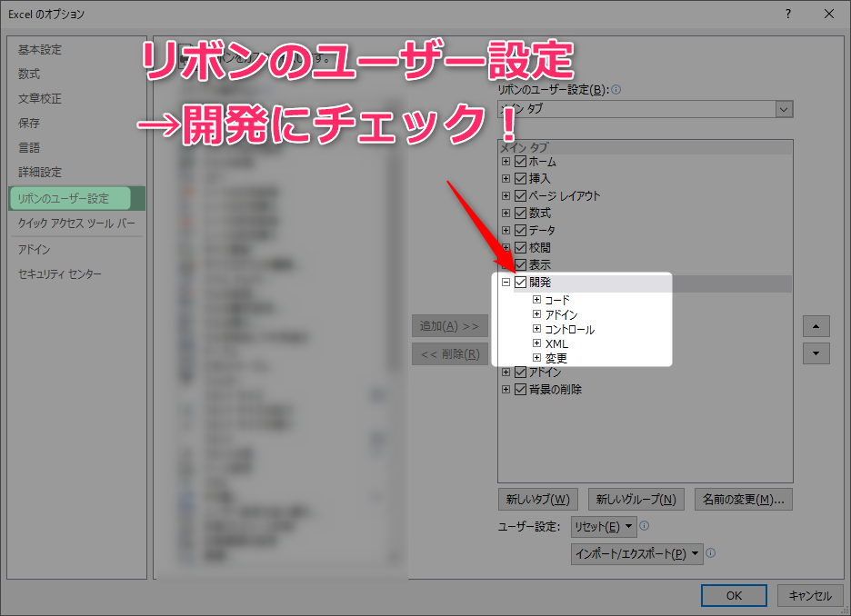
Task: Click 名前の変更(M)... button
Action: [x=743, y=500]
